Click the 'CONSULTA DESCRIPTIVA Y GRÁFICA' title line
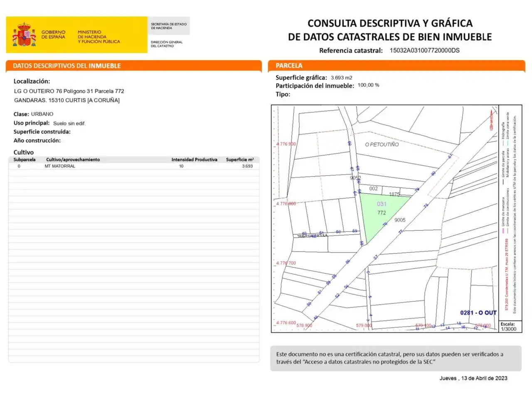 [390, 23]
